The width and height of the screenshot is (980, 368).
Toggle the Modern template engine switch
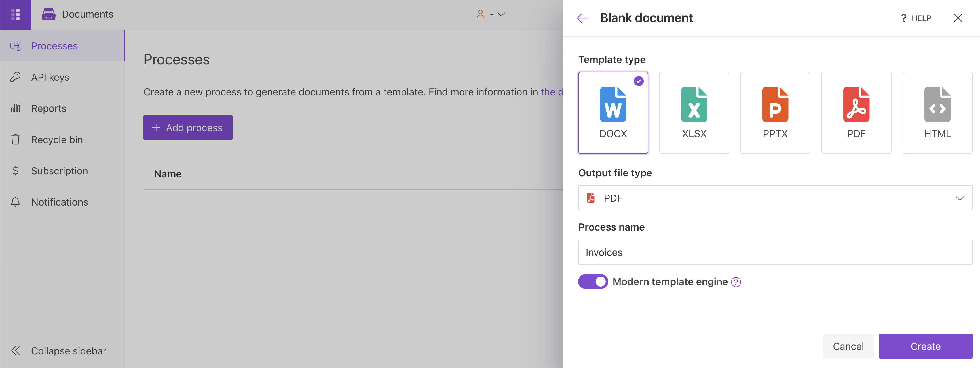coord(593,281)
